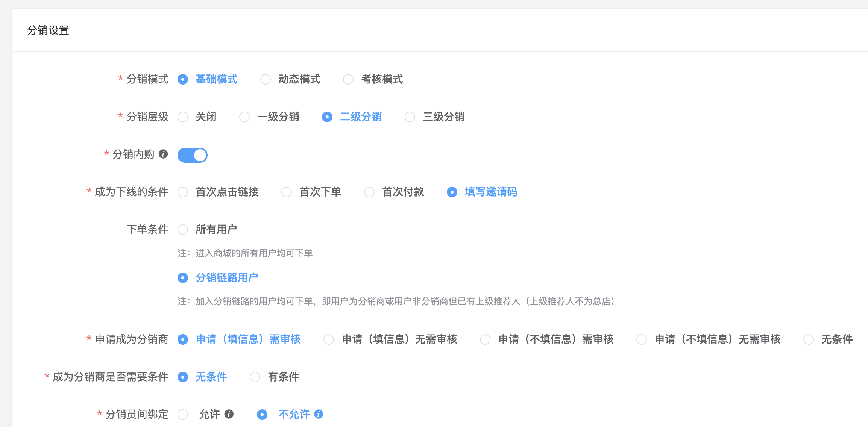Screen dimensions: 868x427
Task: Choose 有条件 distributor requirement
Action: tap(255, 377)
